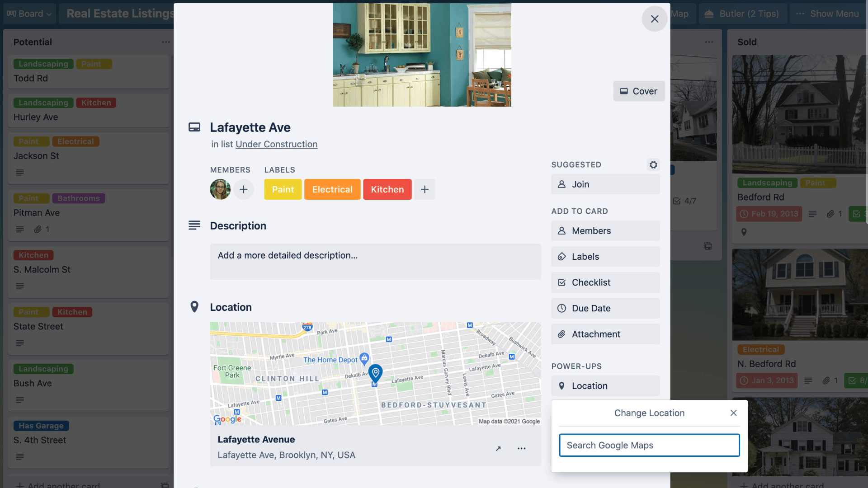Open Potential list menu ellipsis
868x488 pixels.
(x=166, y=42)
